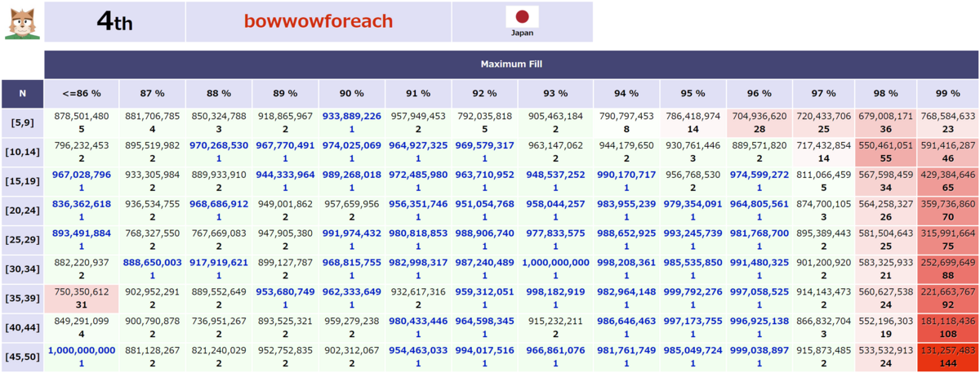This screenshot has height=373, width=980.
Task: Click the score 878,501,480 cell
Action: [x=81, y=122]
